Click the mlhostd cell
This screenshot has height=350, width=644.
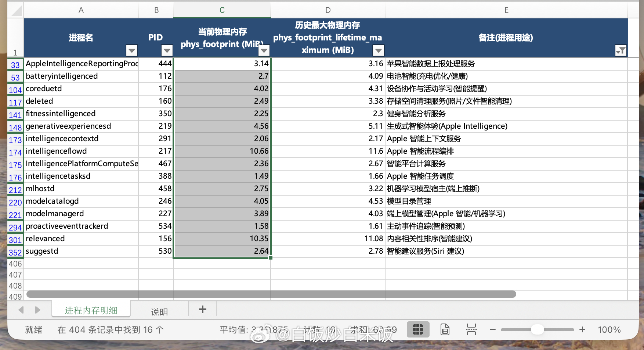tap(81, 189)
